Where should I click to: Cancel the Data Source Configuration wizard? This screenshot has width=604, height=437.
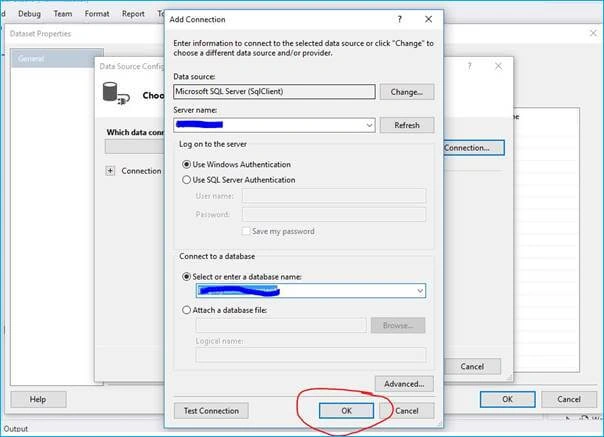click(x=473, y=366)
